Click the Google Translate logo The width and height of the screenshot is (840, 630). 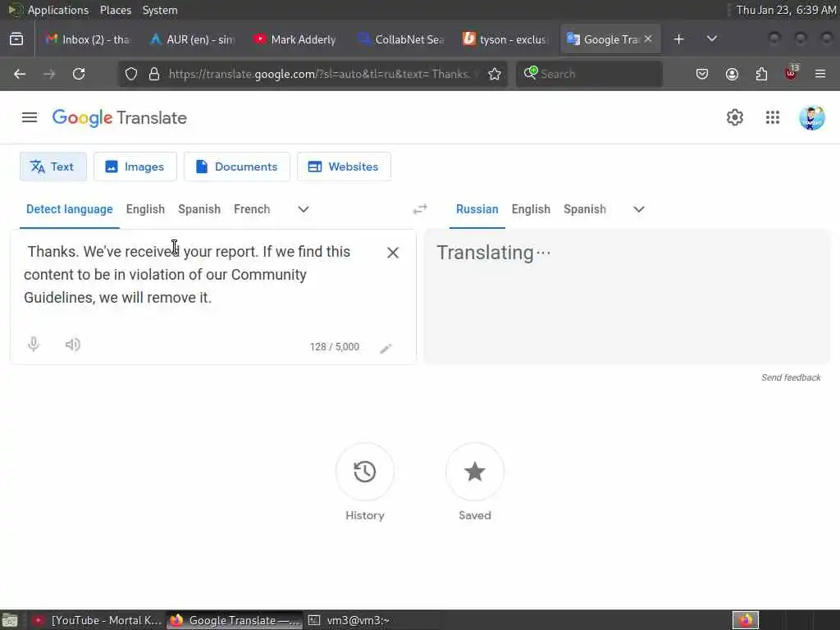[120, 118]
